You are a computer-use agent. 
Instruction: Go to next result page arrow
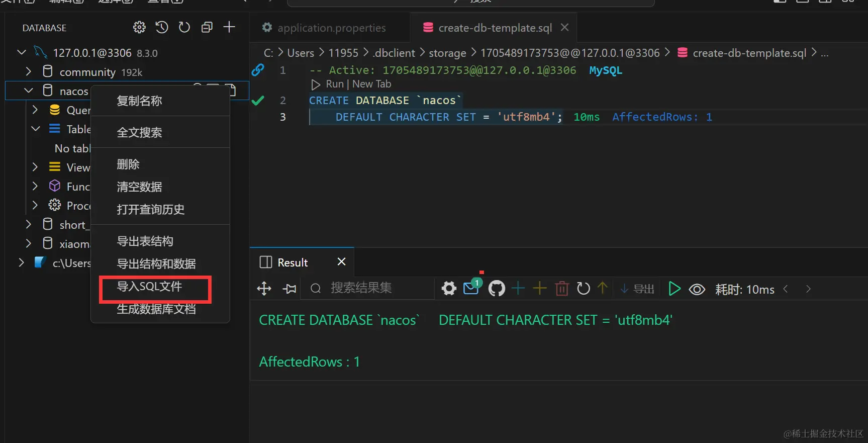click(x=808, y=289)
